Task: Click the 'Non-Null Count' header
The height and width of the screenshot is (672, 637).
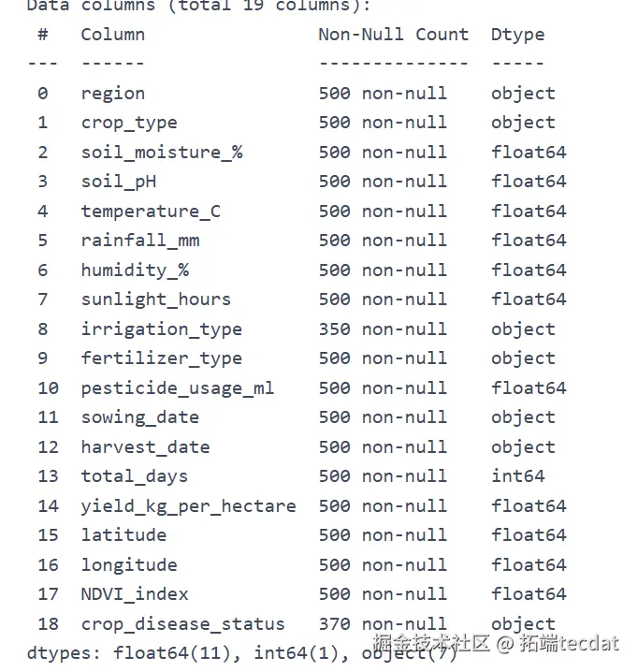Action: point(393,35)
